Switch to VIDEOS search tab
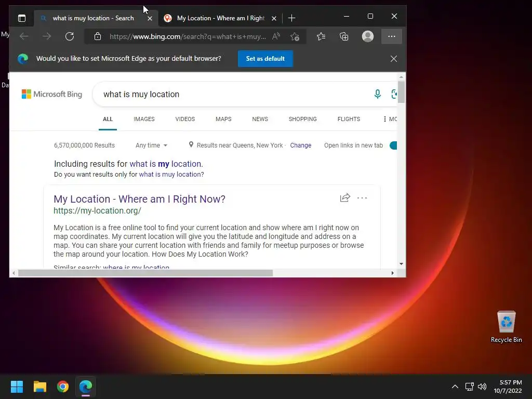 [x=185, y=119]
